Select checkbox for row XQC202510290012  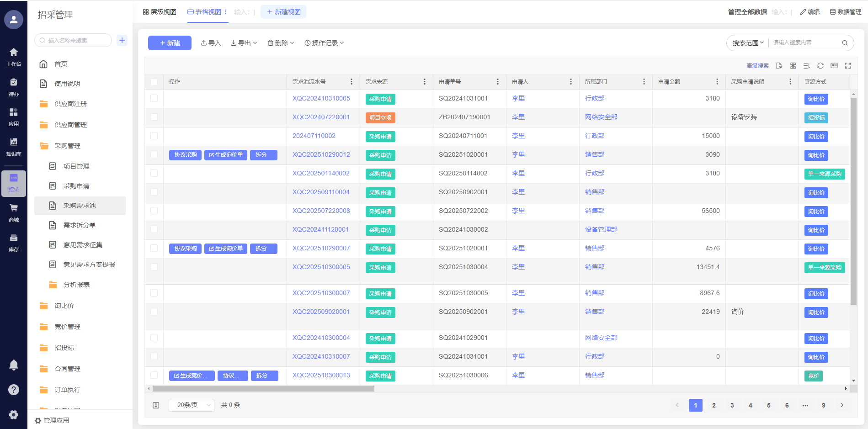(154, 154)
